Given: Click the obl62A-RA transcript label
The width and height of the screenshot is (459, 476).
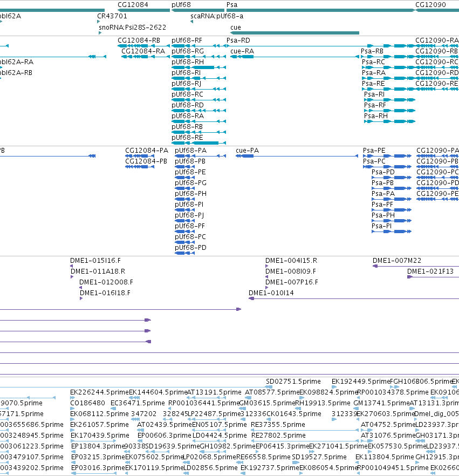Looking at the screenshot, I should click(17, 62).
